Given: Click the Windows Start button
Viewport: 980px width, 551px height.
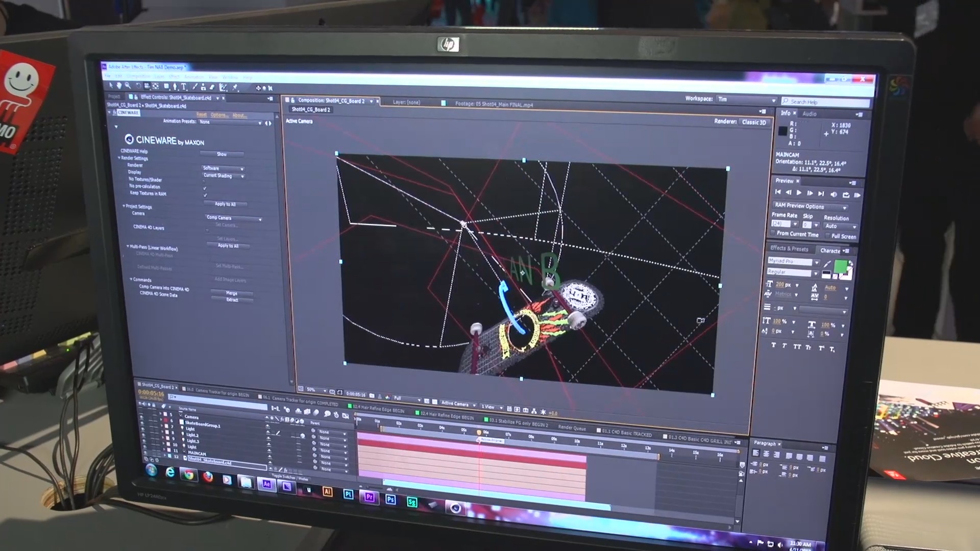Looking at the screenshot, I should (x=151, y=470).
